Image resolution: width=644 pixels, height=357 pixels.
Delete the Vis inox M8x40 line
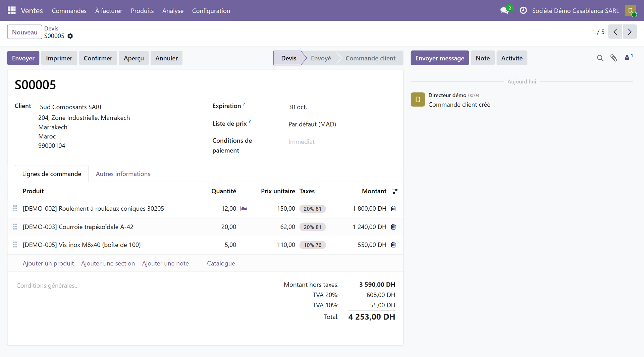click(x=393, y=245)
